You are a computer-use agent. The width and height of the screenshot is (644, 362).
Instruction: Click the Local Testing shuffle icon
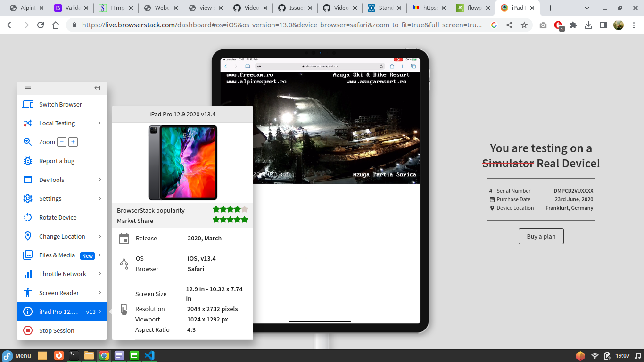[x=28, y=123]
